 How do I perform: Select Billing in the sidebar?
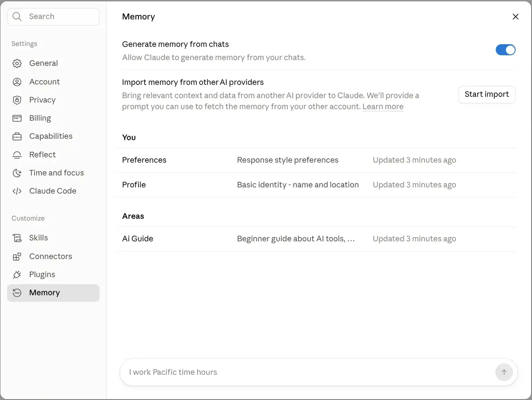tap(53, 118)
